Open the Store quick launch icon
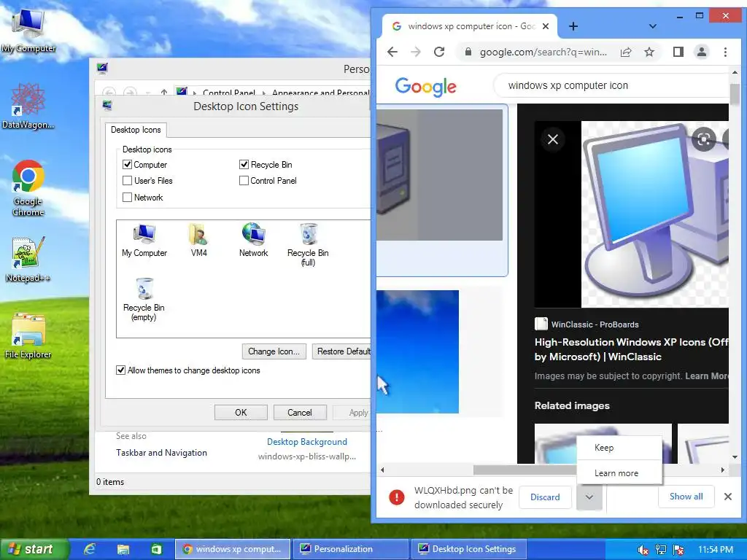 156,549
